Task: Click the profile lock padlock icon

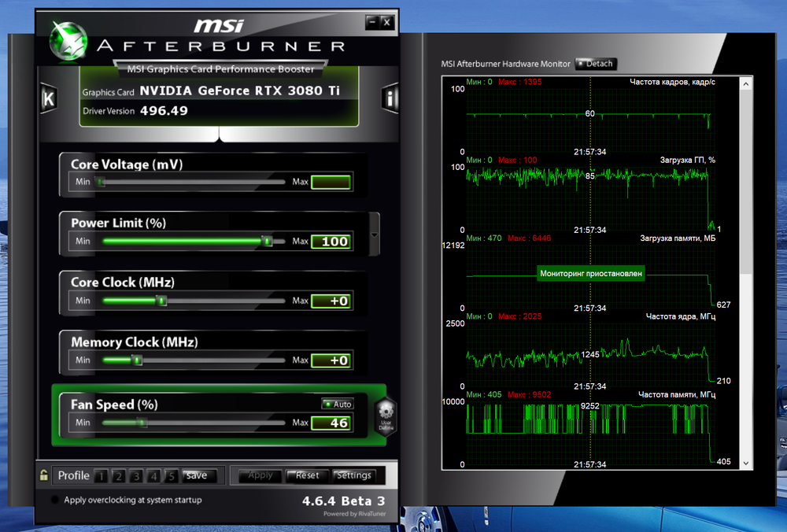Action: pyautogui.click(x=45, y=475)
